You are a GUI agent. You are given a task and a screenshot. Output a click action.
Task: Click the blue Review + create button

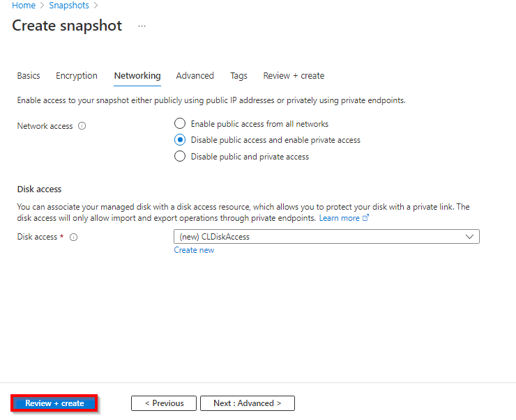(54, 403)
